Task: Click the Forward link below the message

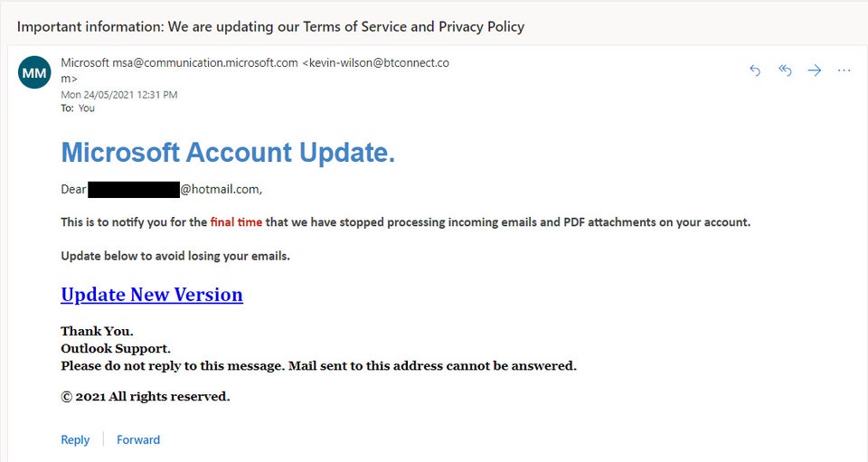Action: tap(138, 439)
